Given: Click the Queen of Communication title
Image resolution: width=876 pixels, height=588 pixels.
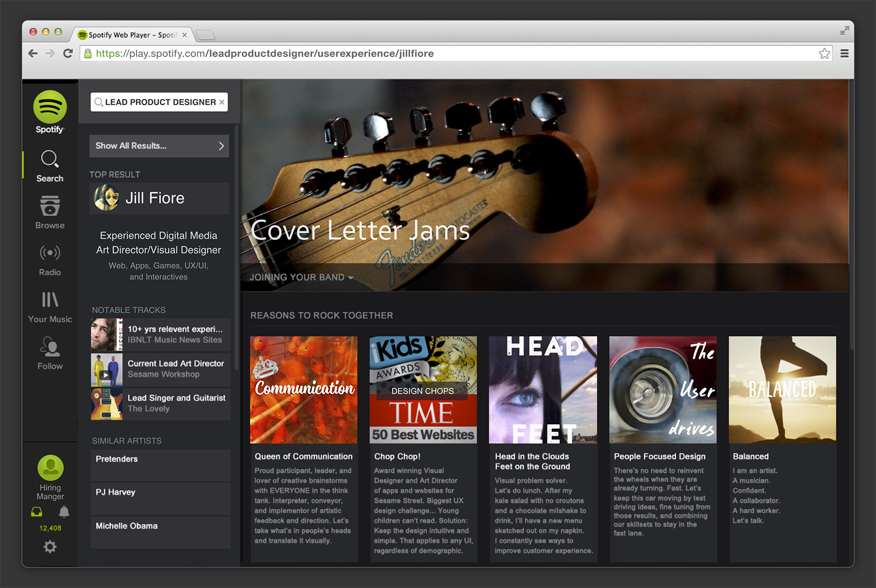Looking at the screenshot, I should (303, 457).
